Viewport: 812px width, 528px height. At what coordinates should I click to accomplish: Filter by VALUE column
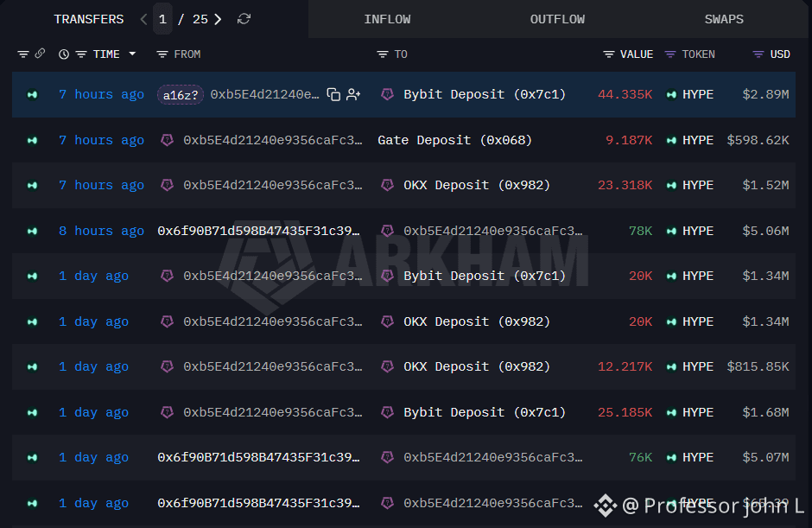point(609,54)
